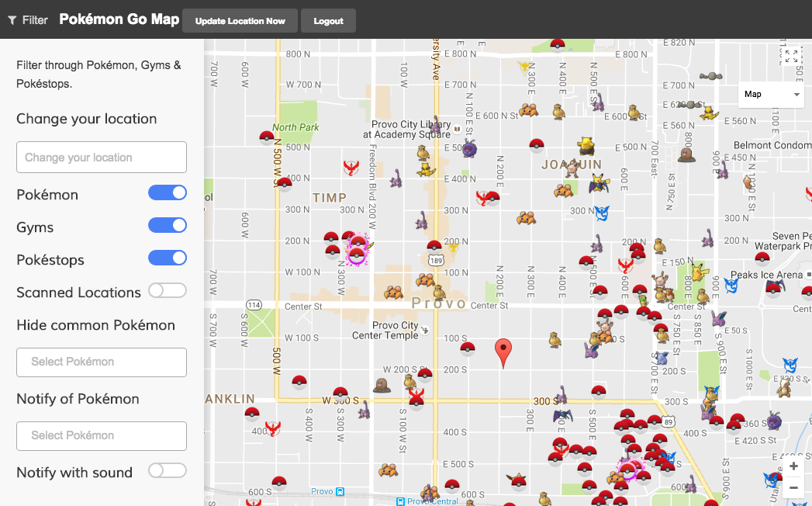The image size is (812, 506).
Task: Click the Update Location Now button
Action: point(240,21)
